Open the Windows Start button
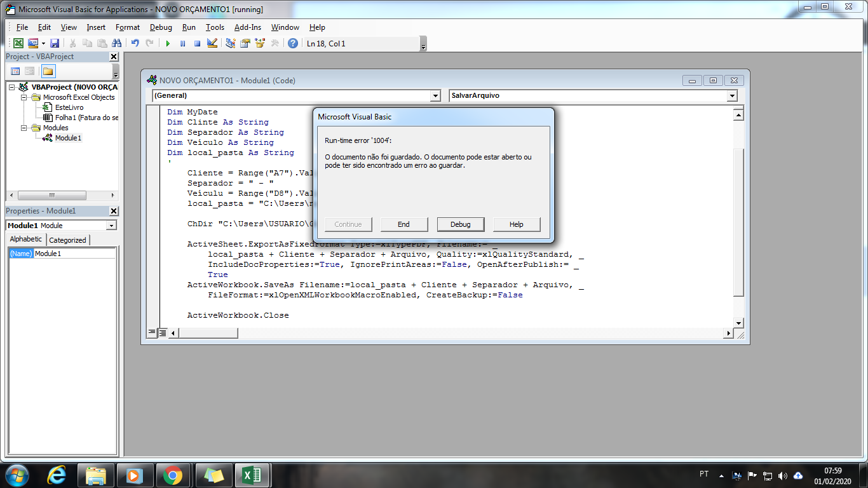 tap(17, 475)
